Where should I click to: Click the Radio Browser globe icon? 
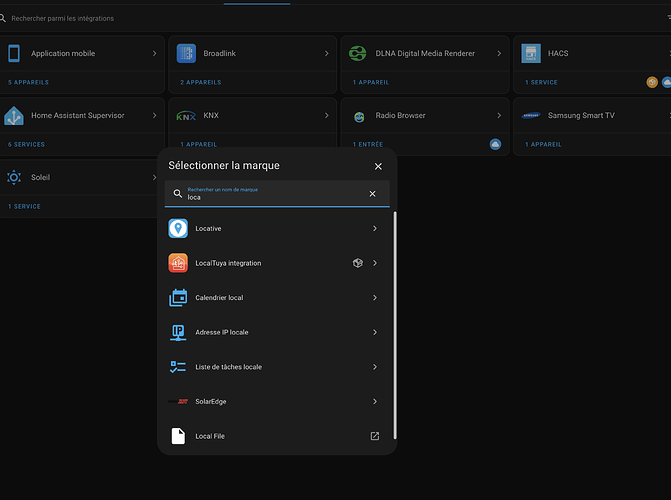[x=359, y=116]
